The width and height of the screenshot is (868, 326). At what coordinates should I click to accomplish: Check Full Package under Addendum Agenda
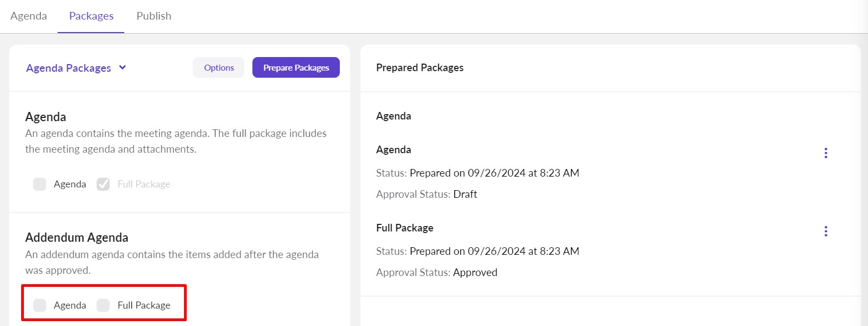pos(103,305)
